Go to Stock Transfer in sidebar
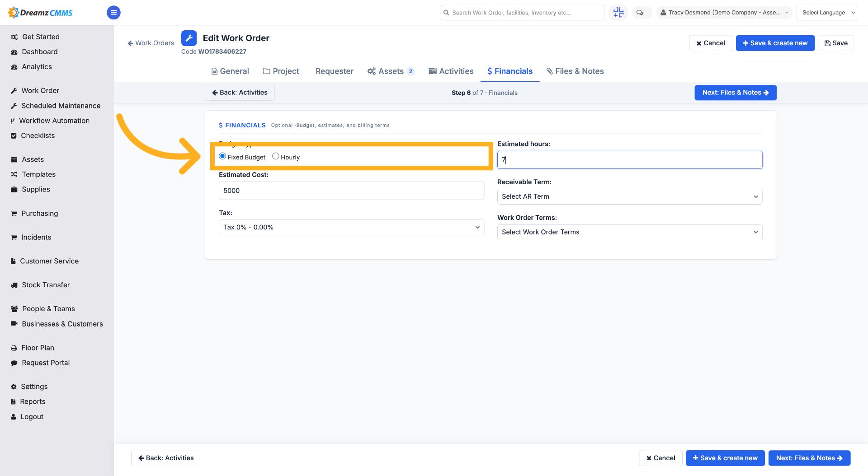The image size is (868, 476). [x=40, y=285]
